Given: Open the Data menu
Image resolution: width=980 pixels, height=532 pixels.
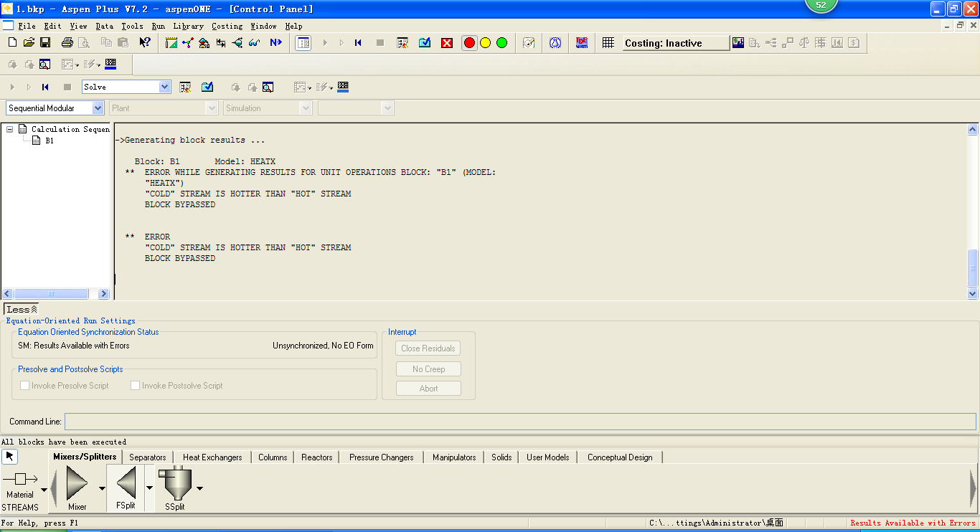Looking at the screenshot, I should 105,26.
